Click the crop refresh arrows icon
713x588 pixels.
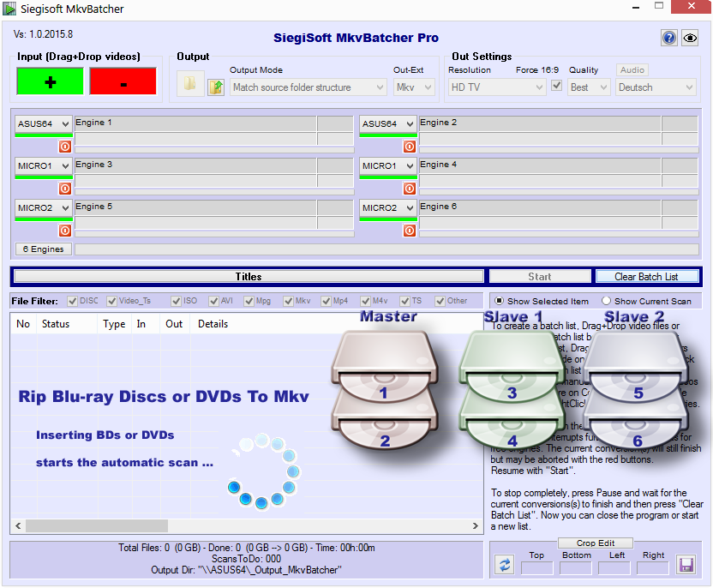click(505, 565)
